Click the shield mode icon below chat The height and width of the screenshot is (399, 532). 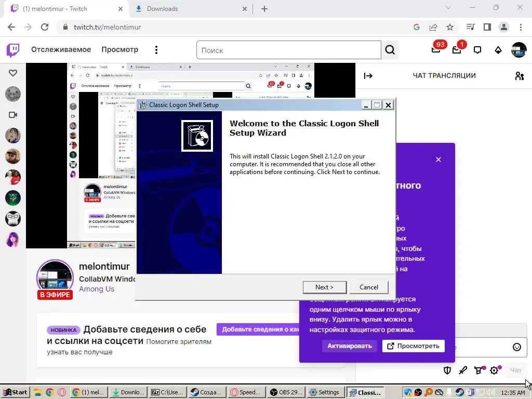click(x=447, y=370)
